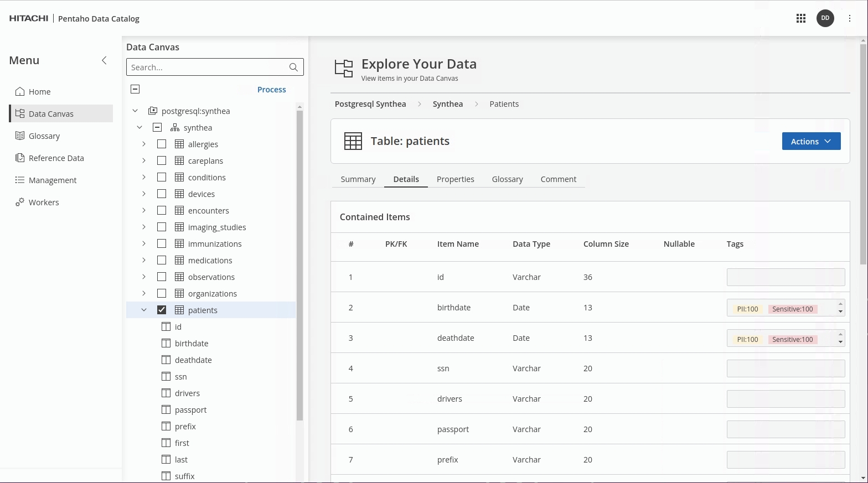
Task: Expand the careplans table node
Action: tap(144, 161)
